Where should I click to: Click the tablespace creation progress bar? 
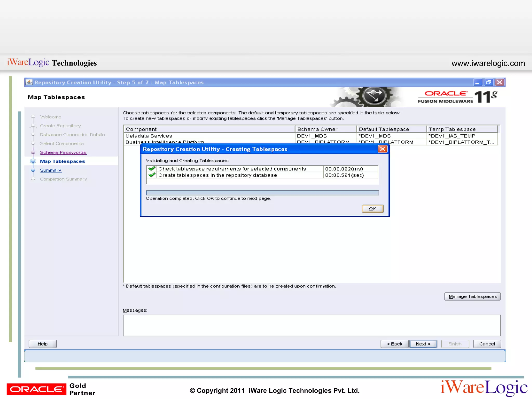pyautogui.click(x=262, y=193)
